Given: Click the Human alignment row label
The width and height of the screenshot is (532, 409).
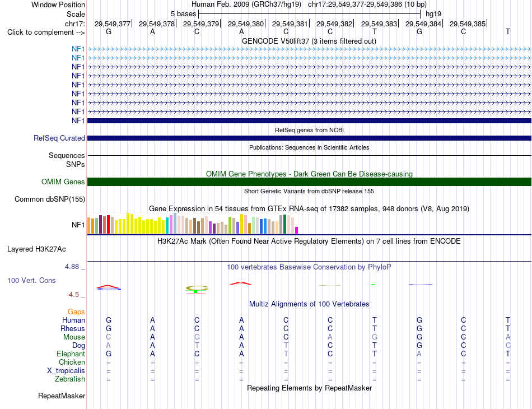Looking at the screenshot, I should tap(73, 320).
